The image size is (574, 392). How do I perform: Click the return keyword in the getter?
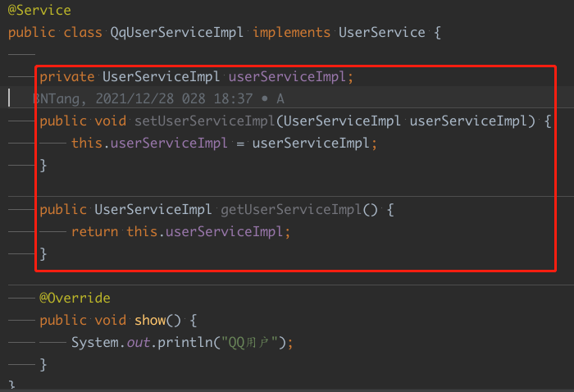tap(94, 231)
